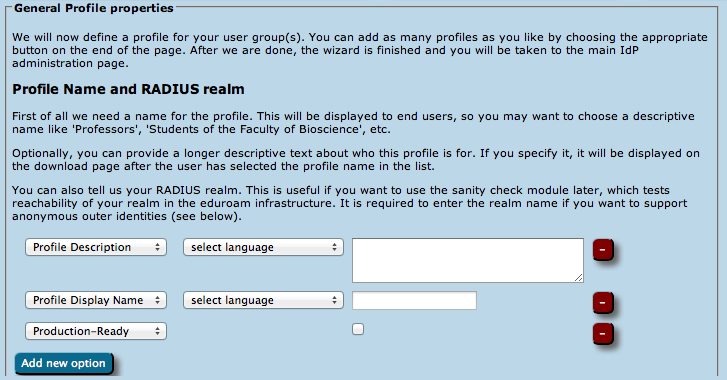Remove the Production-Ready option row

pyautogui.click(x=603, y=333)
